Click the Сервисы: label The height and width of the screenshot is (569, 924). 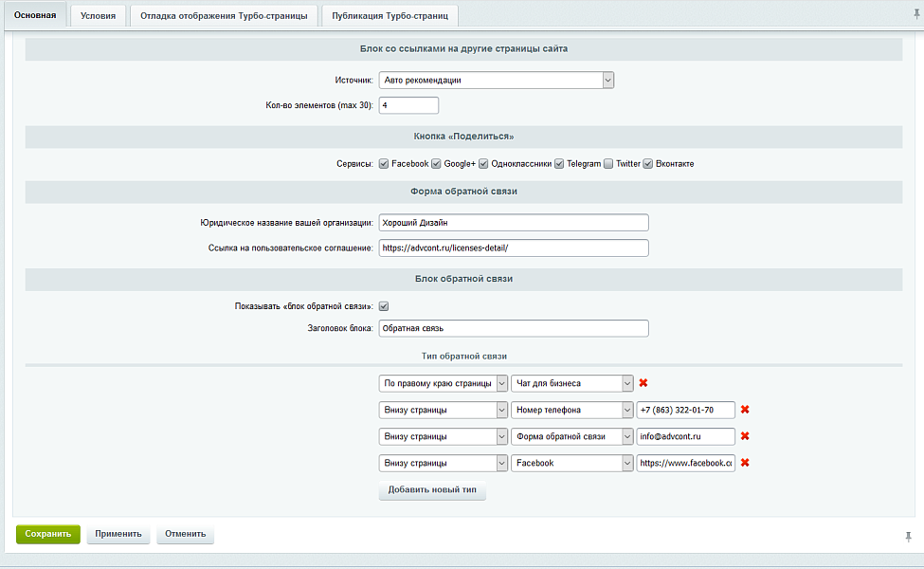[x=354, y=164]
